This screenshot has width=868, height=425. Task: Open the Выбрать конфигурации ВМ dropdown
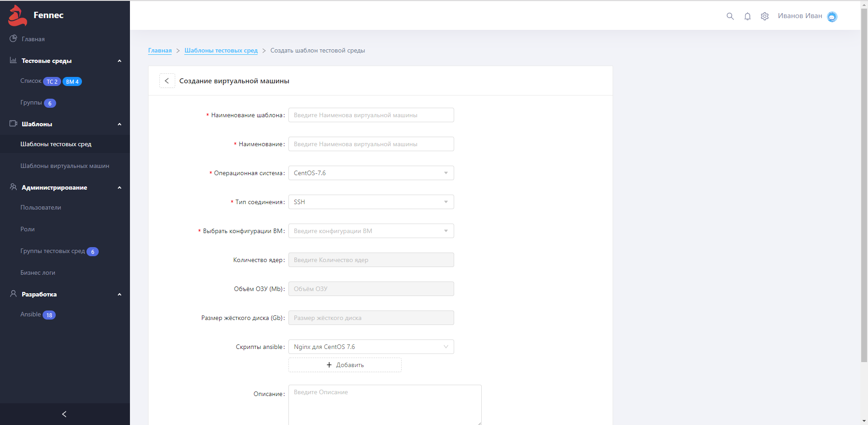(x=371, y=231)
